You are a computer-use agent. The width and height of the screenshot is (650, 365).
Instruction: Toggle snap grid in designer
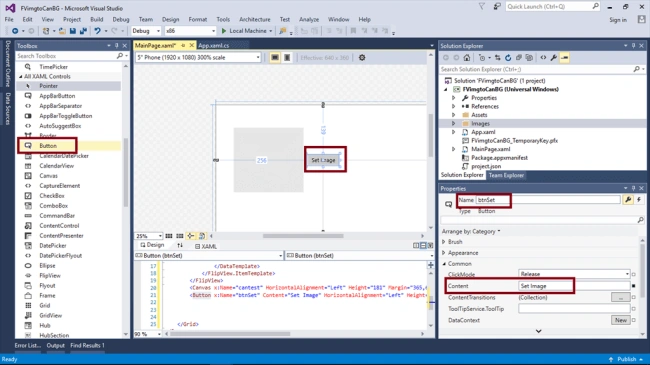169,236
